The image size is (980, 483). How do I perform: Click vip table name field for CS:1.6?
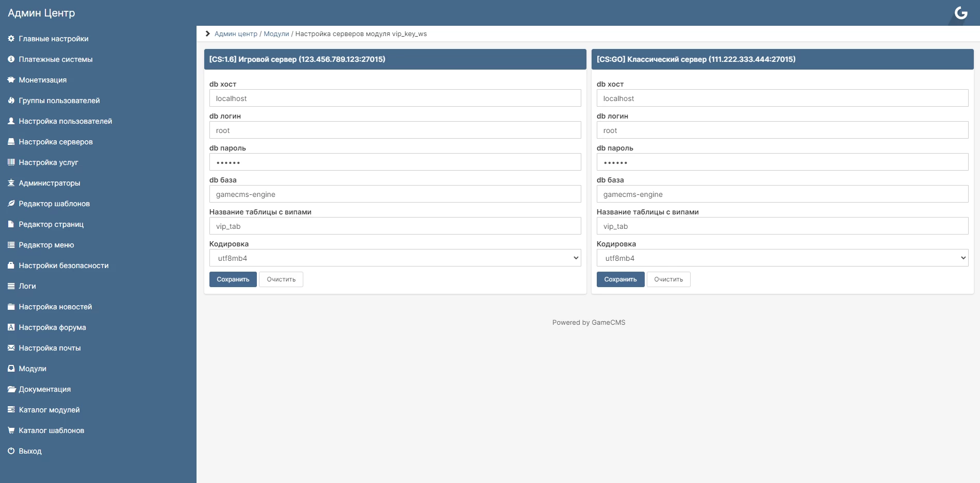(x=395, y=226)
